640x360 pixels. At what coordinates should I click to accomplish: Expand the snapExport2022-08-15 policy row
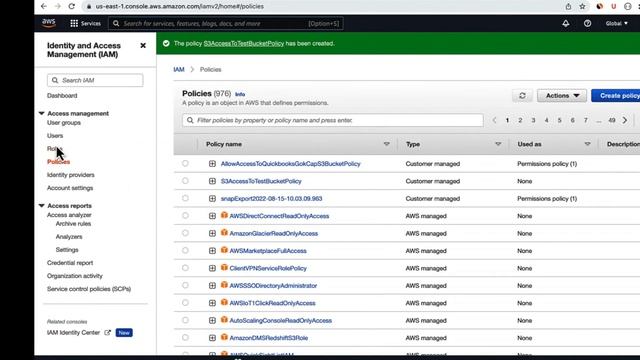click(212, 199)
